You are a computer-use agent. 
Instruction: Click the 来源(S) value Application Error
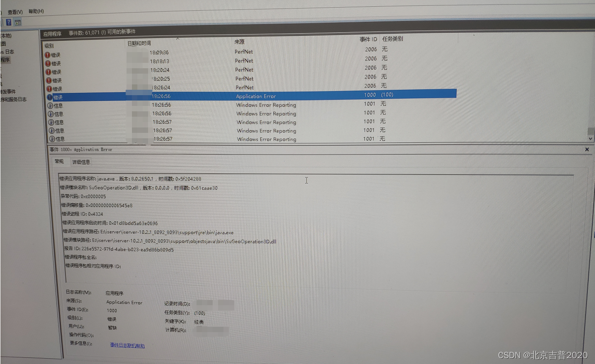point(124,302)
